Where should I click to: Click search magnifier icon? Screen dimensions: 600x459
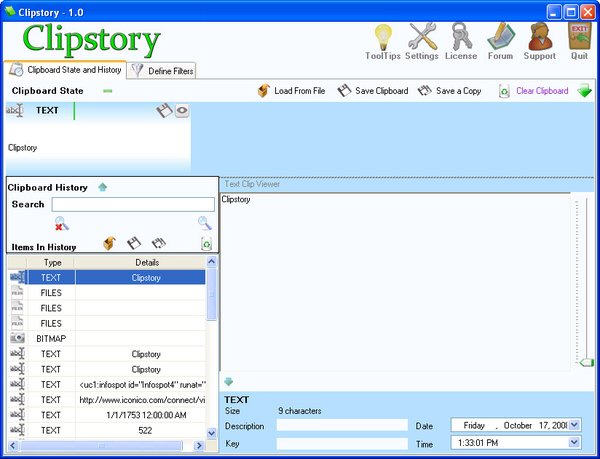[205, 223]
